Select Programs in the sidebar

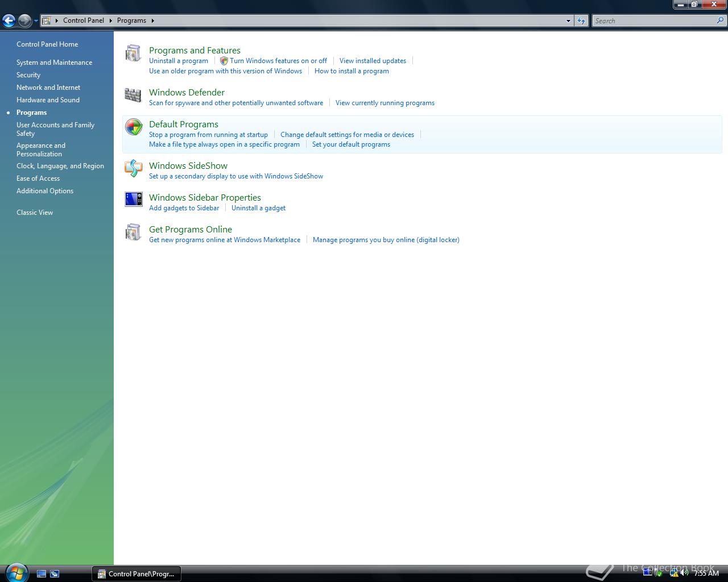[x=31, y=113]
